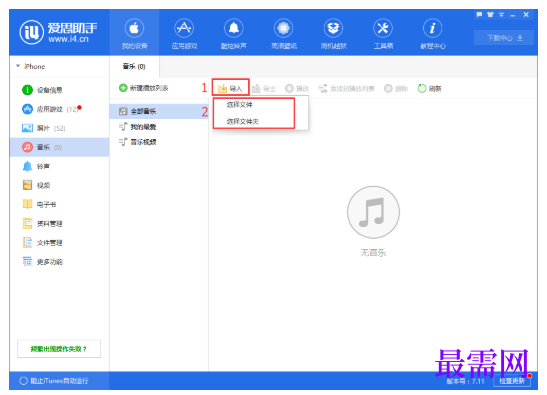Click 新建播放列表 new playlist button
This screenshot has width=547, height=395.
click(x=143, y=88)
